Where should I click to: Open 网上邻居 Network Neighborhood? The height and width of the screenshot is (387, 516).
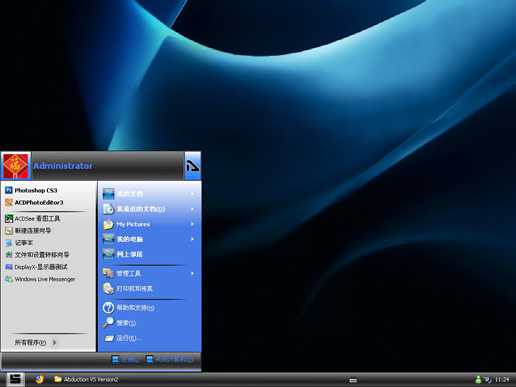pos(123,254)
